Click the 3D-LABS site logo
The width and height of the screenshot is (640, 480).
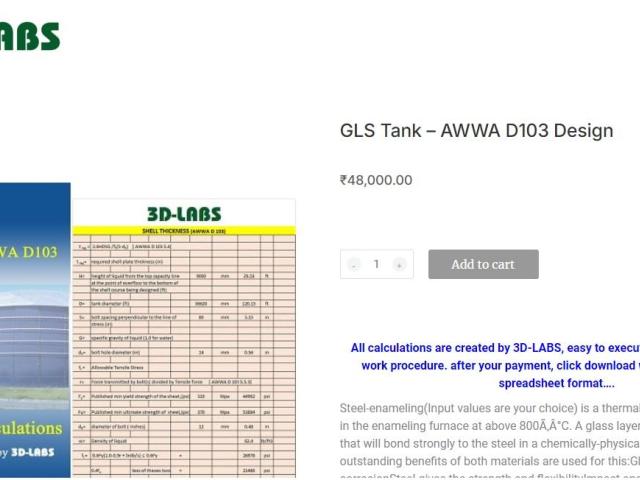pyautogui.click(x=29, y=36)
